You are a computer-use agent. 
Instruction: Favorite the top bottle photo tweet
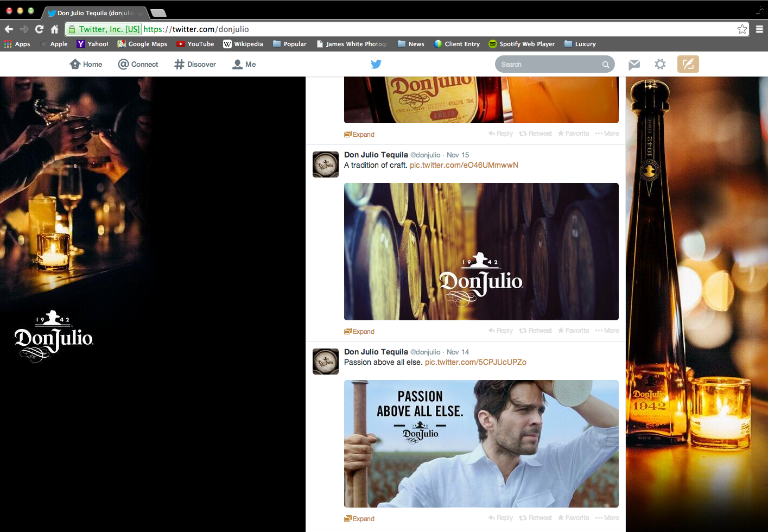573,134
